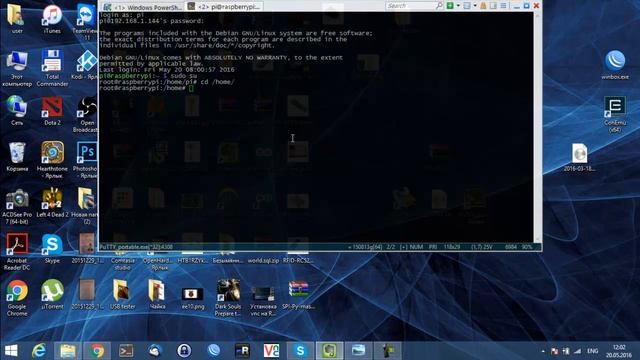
Task: Select the Left 4 Dead 2 desktop icon
Action: [52, 203]
